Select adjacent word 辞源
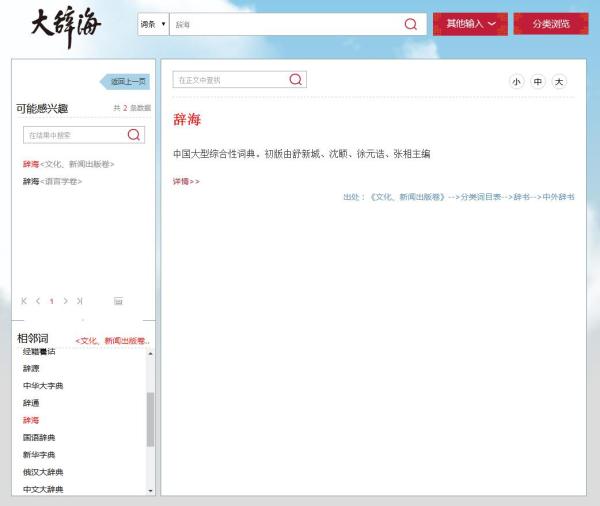The image size is (600, 506). tap(31, 369)
